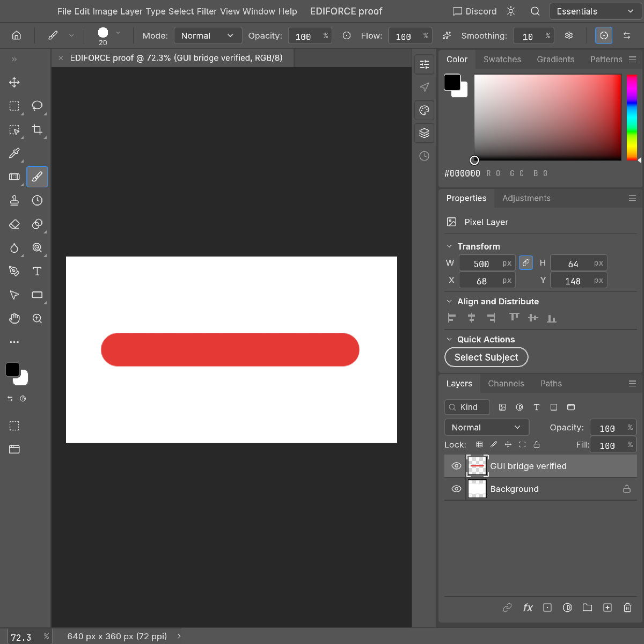Viewport: 644px width, 644px height.
Task: Collapse the Quick Actions section
Action: (x=449, y=339)
